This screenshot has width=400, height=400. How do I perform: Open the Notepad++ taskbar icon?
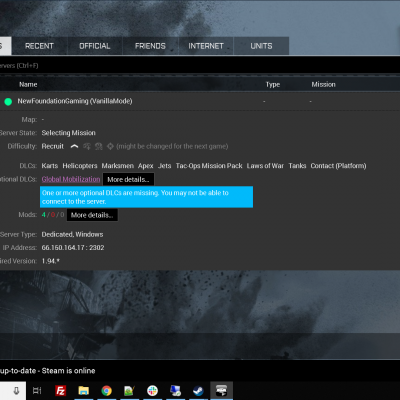point(129,391)
